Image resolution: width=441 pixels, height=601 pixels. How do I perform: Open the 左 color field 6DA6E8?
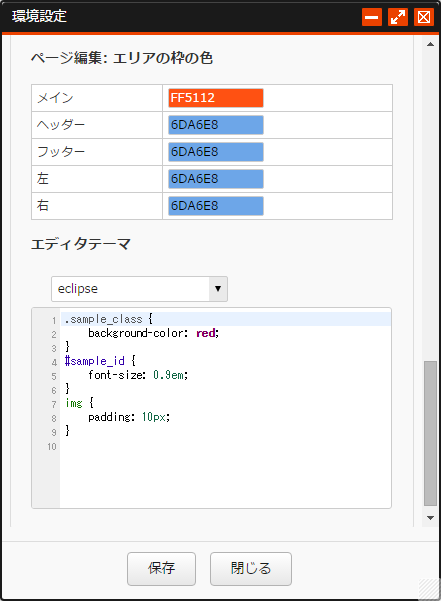click(216, 179)
